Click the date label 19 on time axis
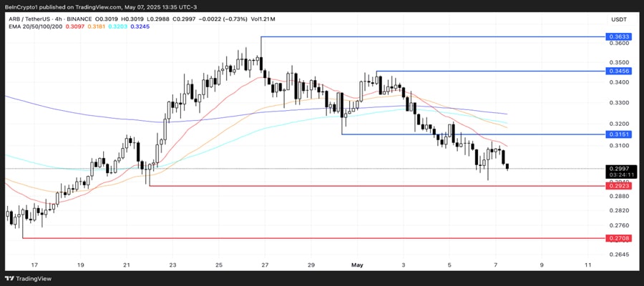Image resolution: width=644 pixels, height=286 pixels. click(80, 265)
